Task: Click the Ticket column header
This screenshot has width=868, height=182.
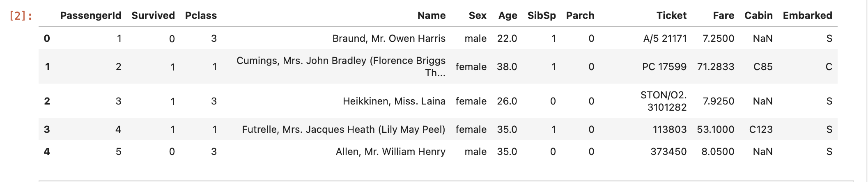Action: coord(671,16)
